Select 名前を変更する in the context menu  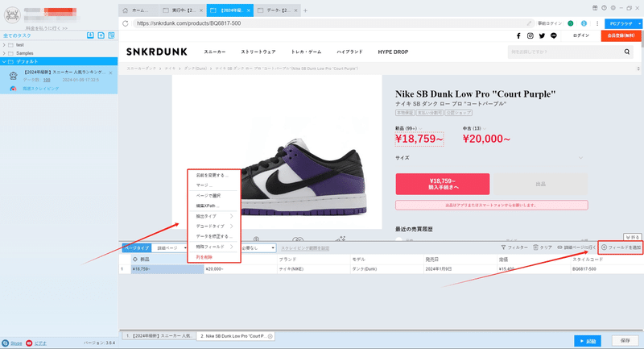[x=212, y=175]
